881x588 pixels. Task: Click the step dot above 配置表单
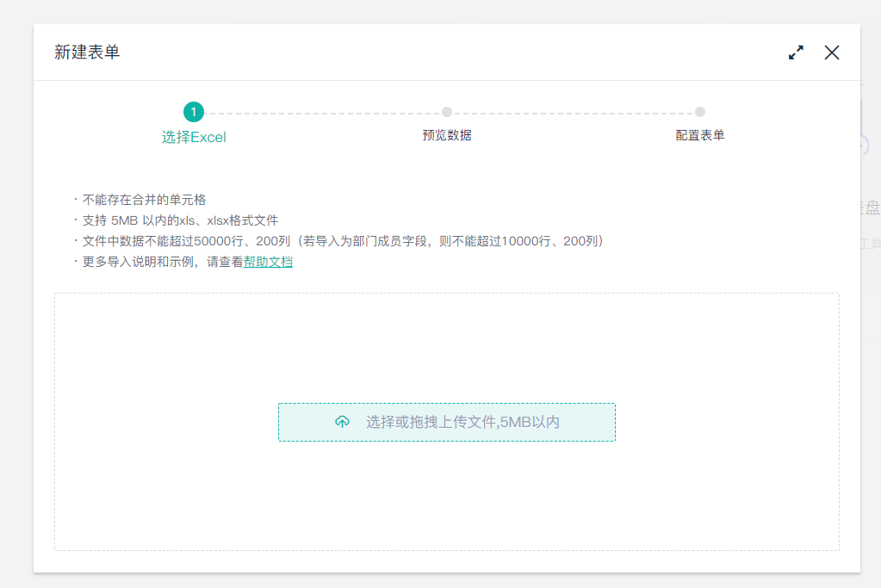coord(700,112)
